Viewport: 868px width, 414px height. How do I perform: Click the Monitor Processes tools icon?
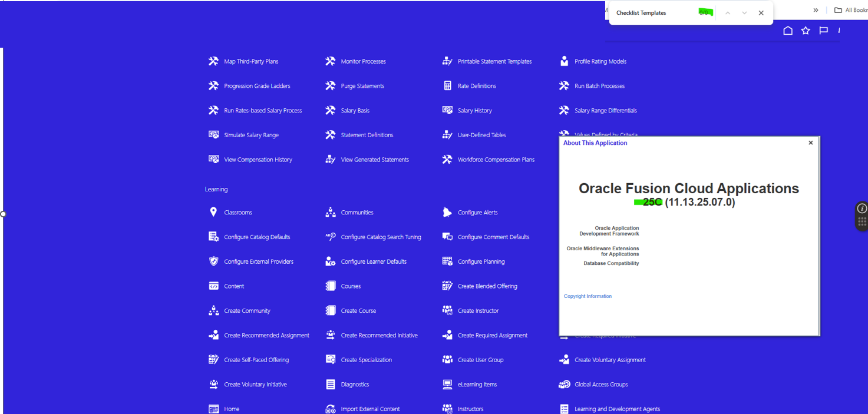tap(330, 61)
